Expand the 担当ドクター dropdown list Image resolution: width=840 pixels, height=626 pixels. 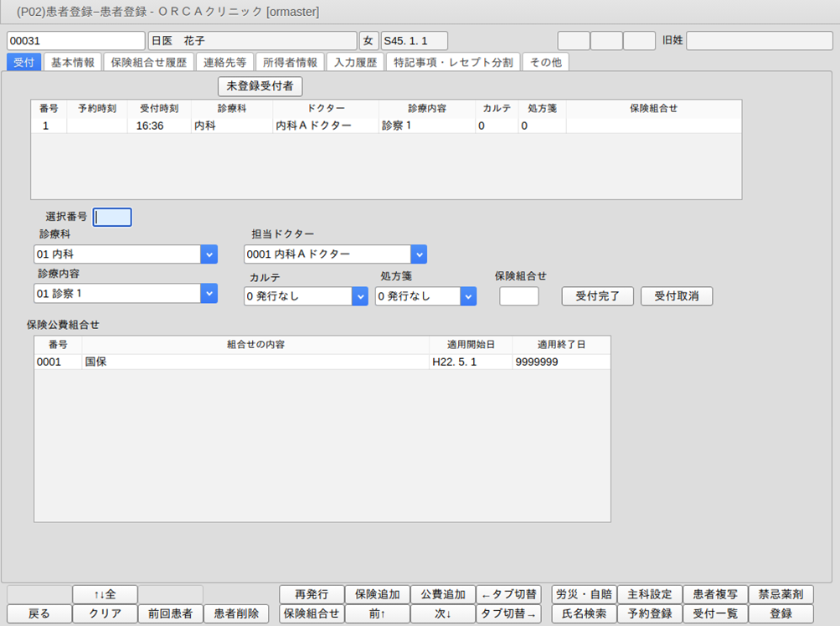419,254
